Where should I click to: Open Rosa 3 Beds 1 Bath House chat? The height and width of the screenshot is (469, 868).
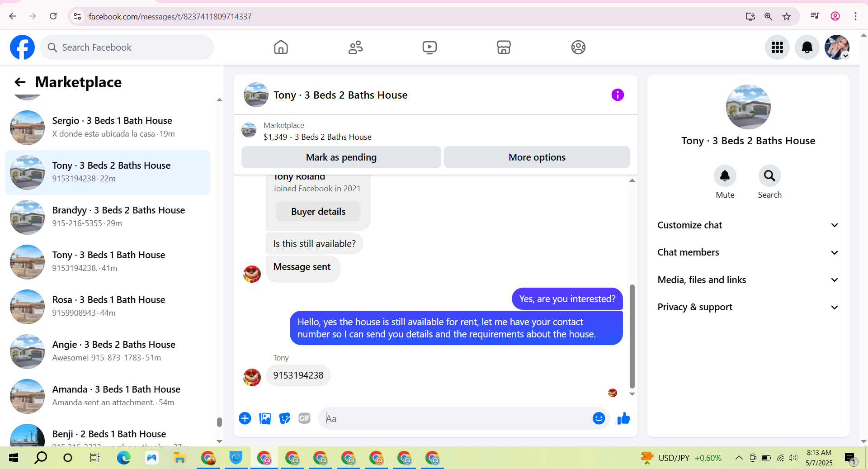coord(108,307)
